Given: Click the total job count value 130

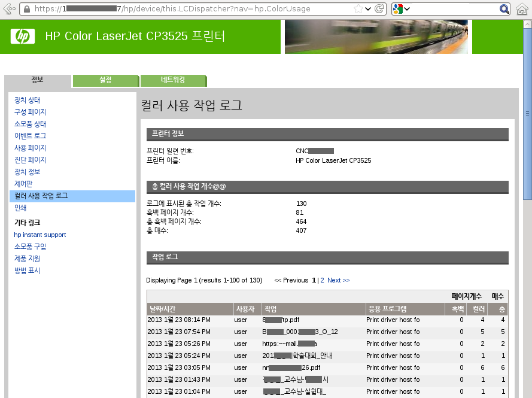Looking at the screenshot, I should coord(301,203).
